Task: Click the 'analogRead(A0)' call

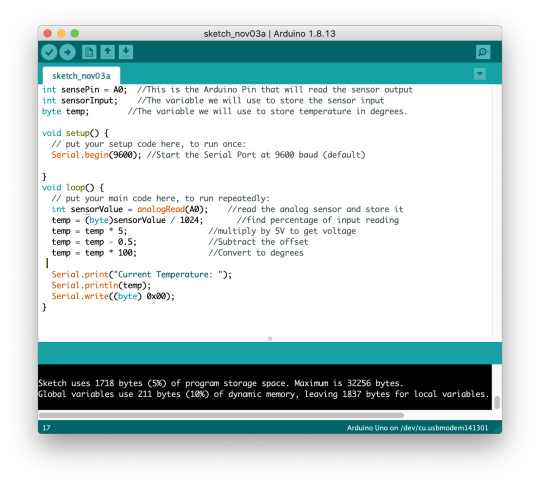Action: 173,209
